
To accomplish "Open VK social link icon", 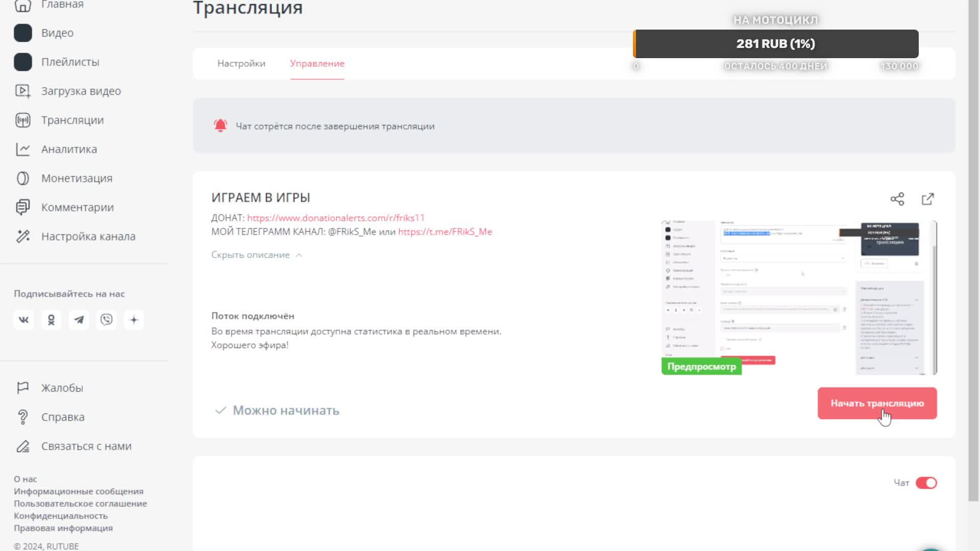I will (x=23, y=320).
